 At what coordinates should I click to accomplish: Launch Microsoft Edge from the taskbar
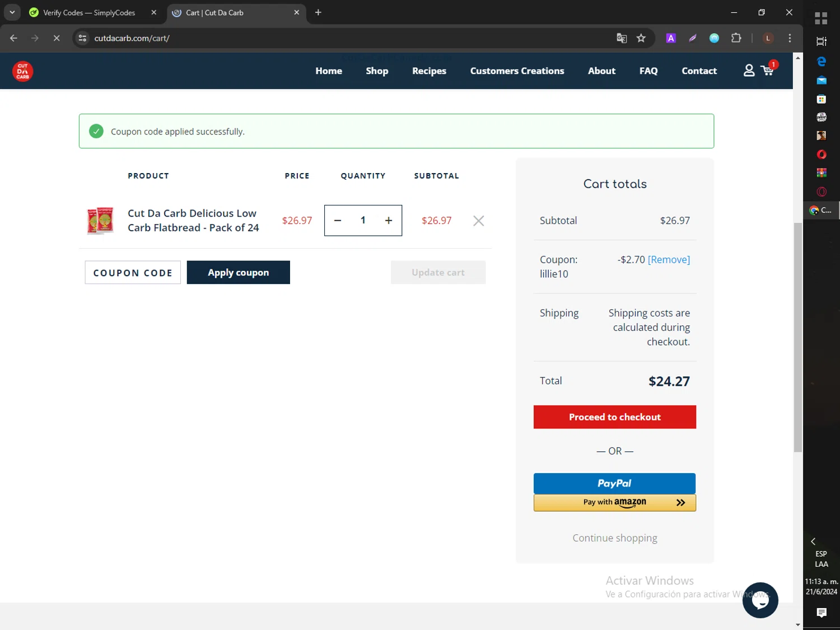point(822,61)
